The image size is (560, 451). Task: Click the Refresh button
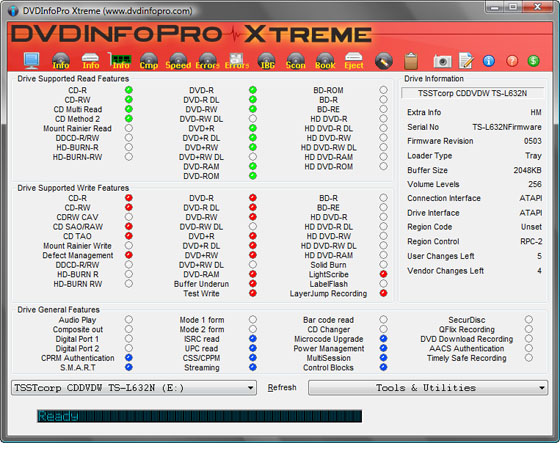pyautogui.click(x=282, y=387)
